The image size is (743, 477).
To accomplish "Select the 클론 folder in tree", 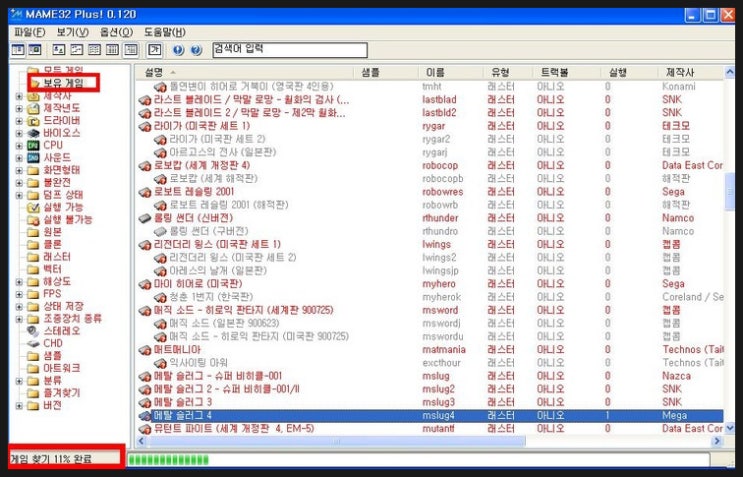I will (52, 244).
